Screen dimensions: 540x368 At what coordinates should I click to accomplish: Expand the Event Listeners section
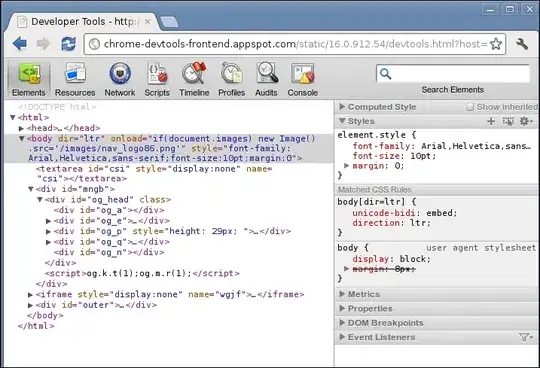[342, 337]
